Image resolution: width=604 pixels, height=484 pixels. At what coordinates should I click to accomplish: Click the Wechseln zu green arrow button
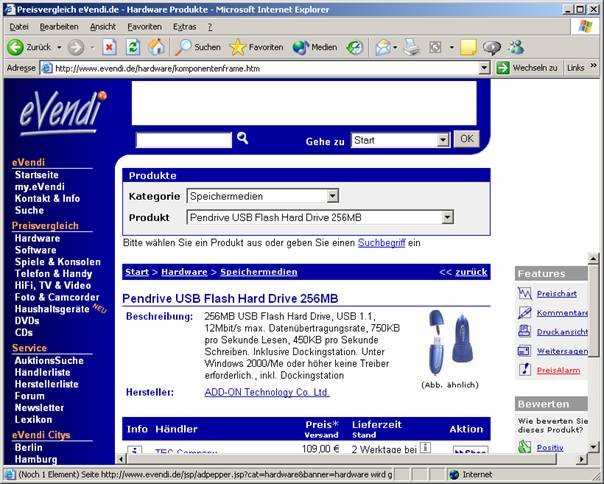coord(503,68)
